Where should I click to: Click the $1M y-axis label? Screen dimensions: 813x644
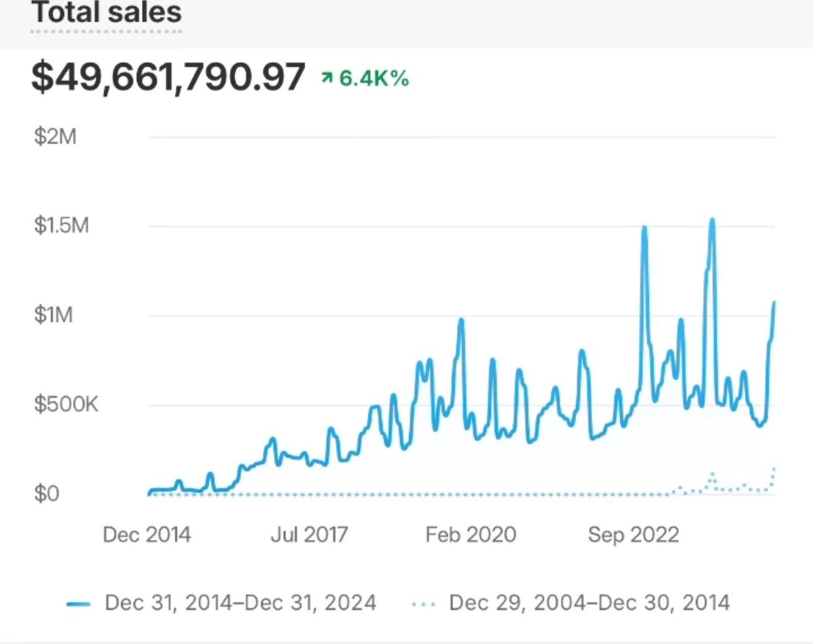[x=53, y=315]
